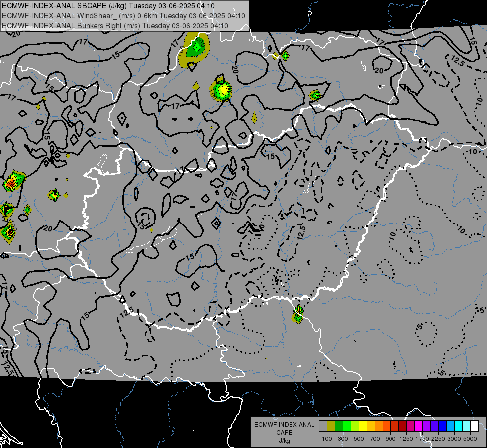Image resolution: width=487 pixels, height=448 pixels.
Task: Click the 700 tick label in the legend
Action: pos(375,439)
